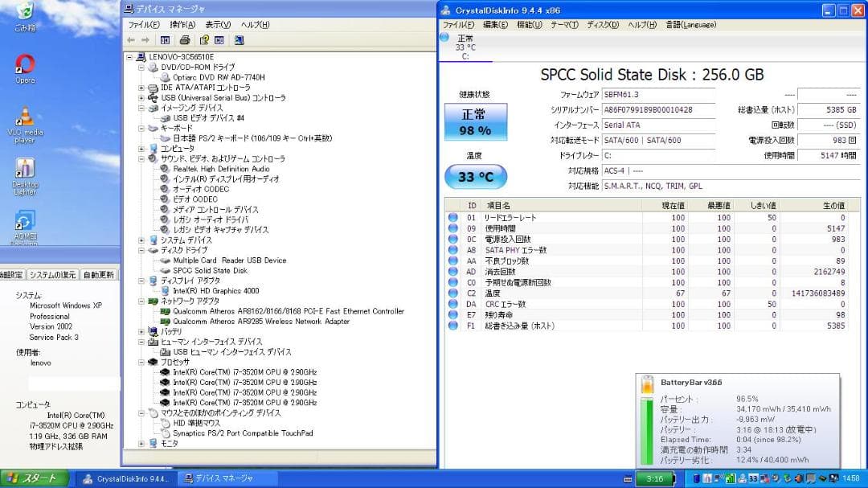Click the 33 °C temperature button
This screenshot has height=488, width=868.
(x=476, y=177)
